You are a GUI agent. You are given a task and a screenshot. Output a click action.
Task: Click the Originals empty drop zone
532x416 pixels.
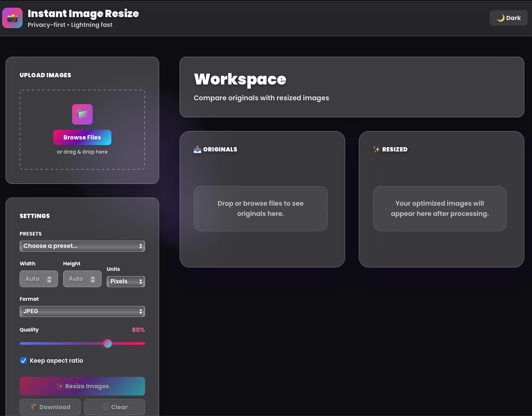[261, 209]
